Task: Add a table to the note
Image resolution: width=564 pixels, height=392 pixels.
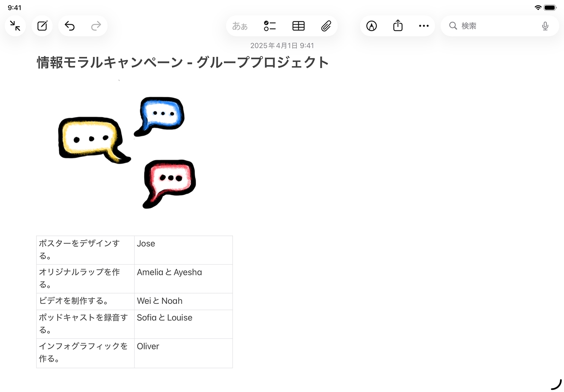Action: (x=298, y=26)
